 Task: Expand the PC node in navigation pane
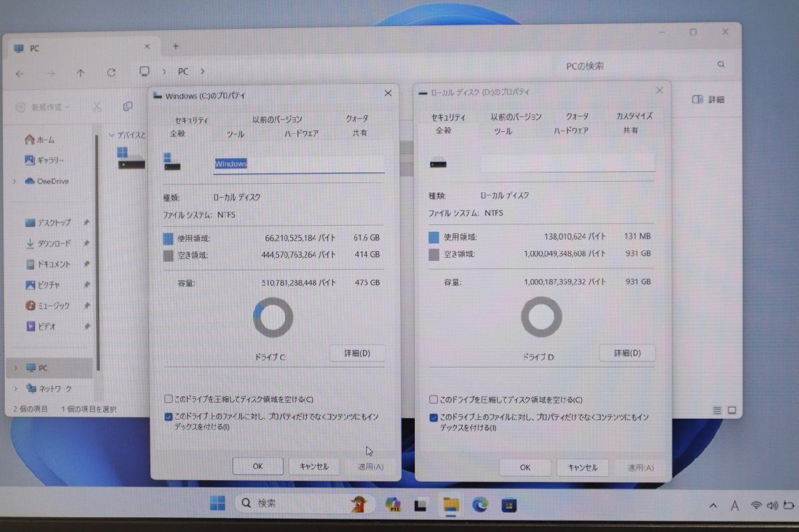point(15,368)
